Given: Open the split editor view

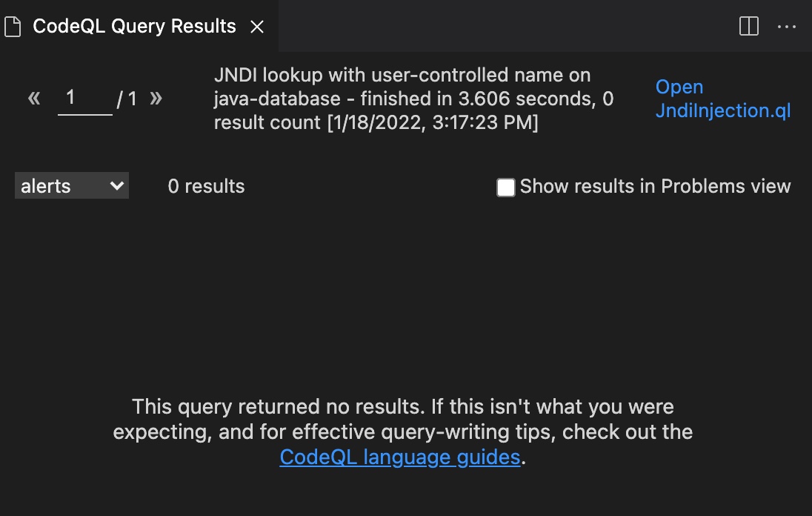Looking at the screenshot, I should 748,25.
